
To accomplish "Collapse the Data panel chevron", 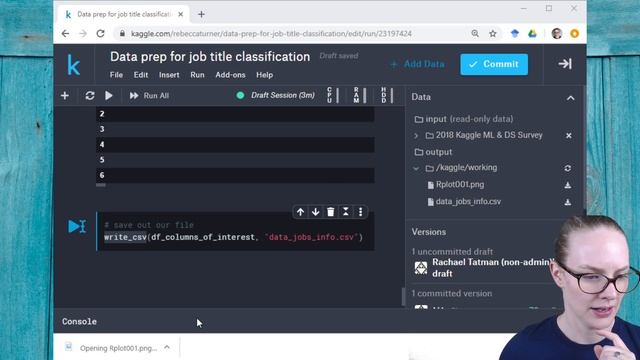I will pos(570,98).
